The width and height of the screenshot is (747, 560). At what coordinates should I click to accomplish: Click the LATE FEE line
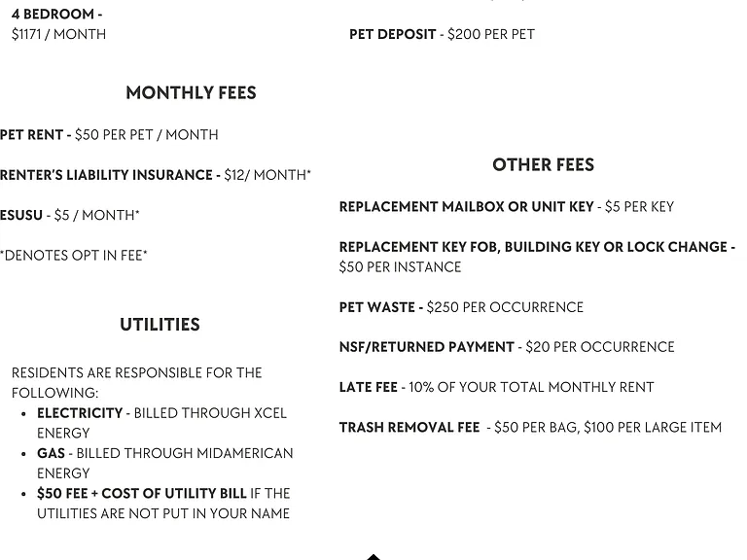coord(496,387)
